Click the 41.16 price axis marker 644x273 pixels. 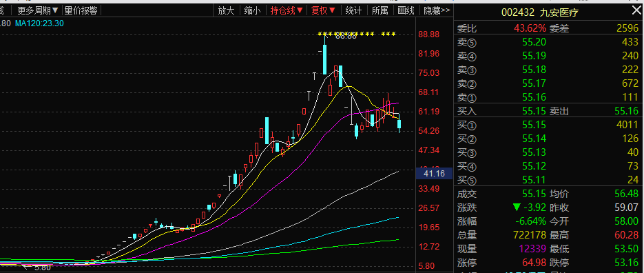[434, 174]
